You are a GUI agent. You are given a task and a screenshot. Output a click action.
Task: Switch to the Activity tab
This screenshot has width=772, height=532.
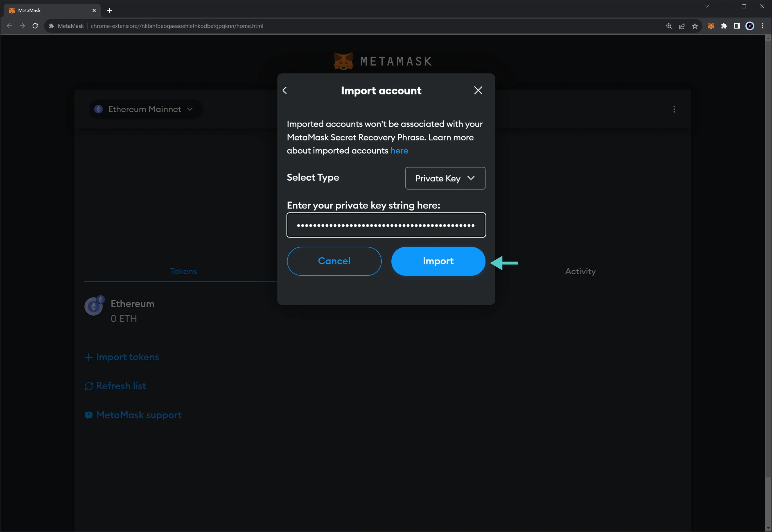[x=580, y=271]
